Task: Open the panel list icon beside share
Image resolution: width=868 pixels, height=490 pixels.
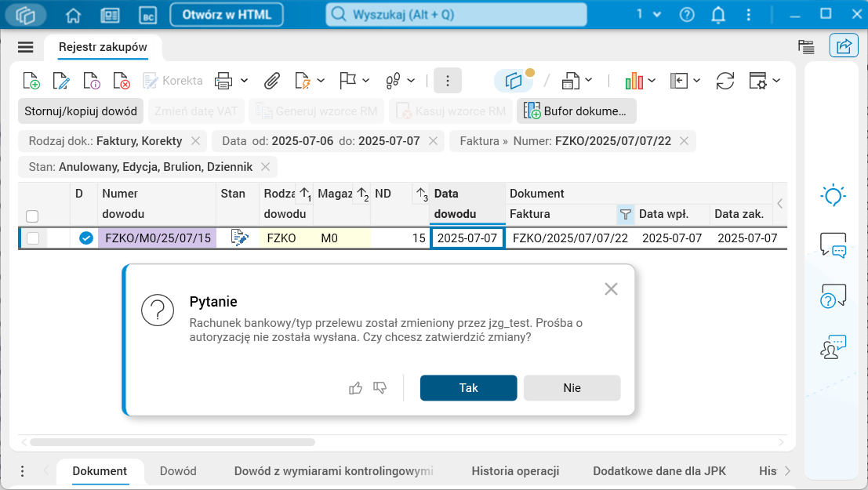Action: pos(806,47)
